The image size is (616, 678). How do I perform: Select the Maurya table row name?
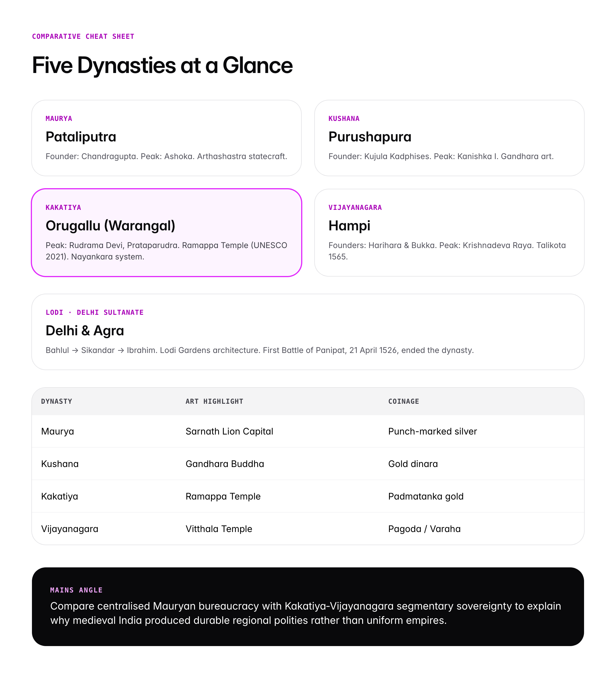click(x=58, y=431)
